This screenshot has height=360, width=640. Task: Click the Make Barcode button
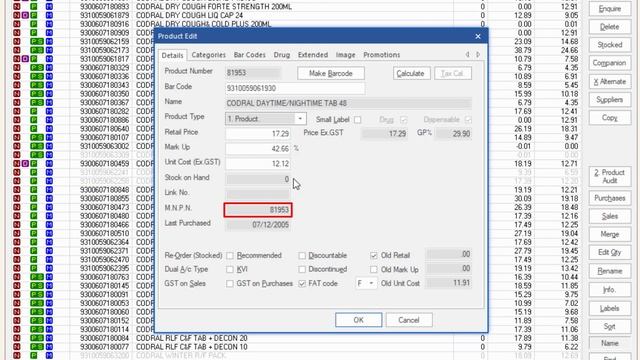tap(331, 73)
